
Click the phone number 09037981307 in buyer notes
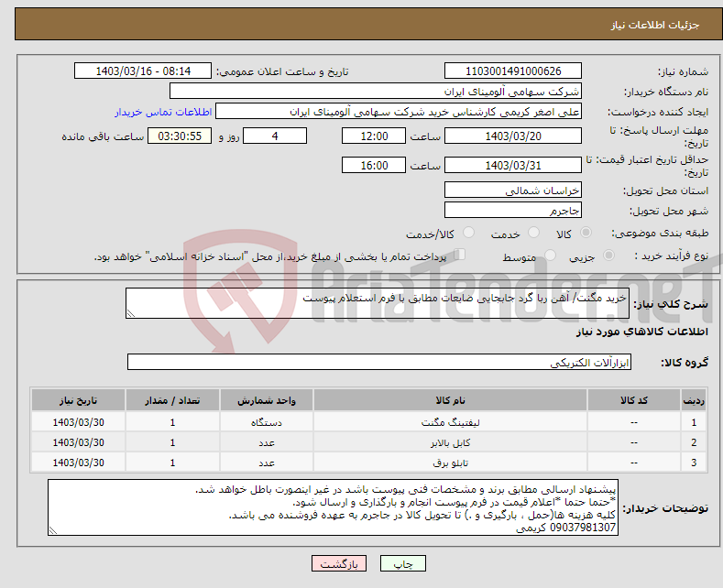(x=583, y=528)
